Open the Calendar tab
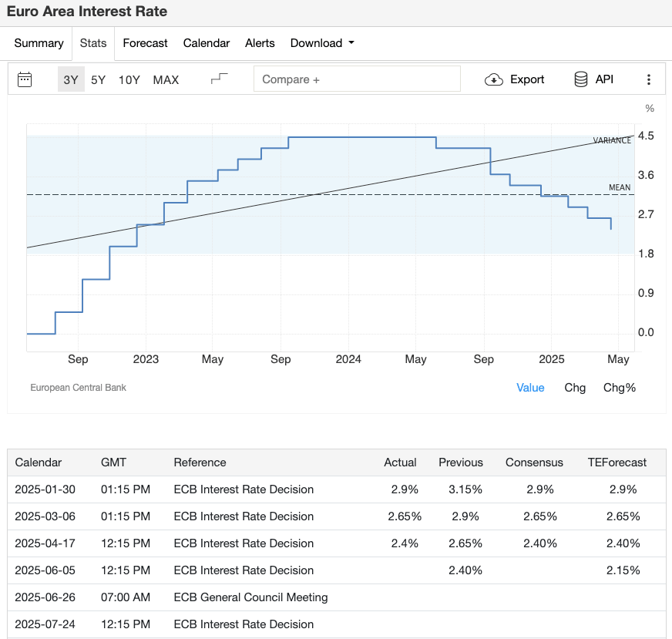Screen dimensions: 672x639 point(207,43)
